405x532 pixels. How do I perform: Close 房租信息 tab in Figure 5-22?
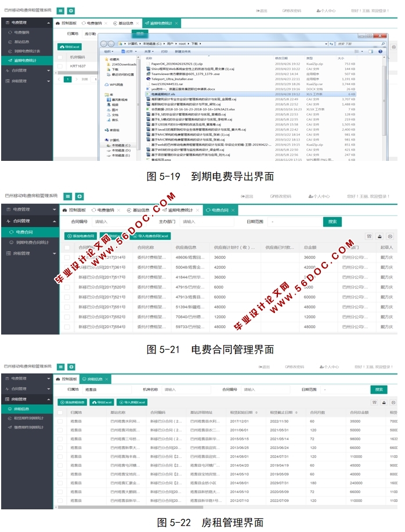tap(106, 379)
